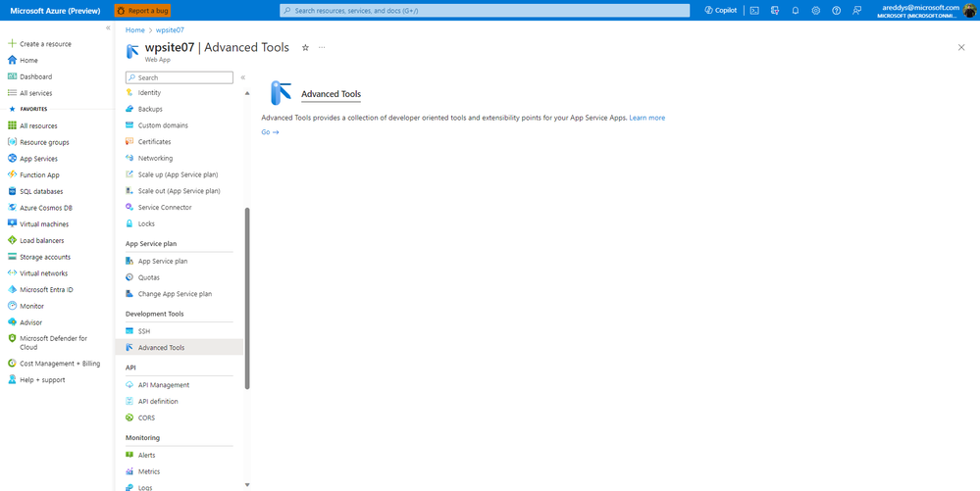Click the resource menu scrollbar down arrow
The image size is (980, 491).
pos(247,485)
